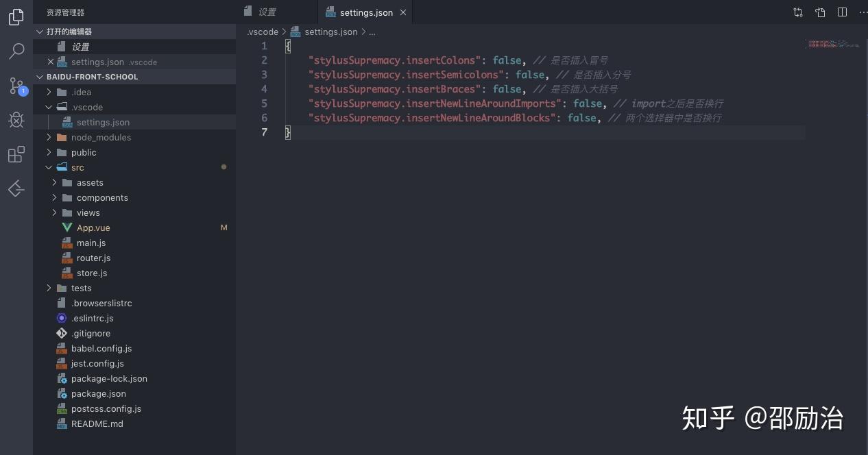Click the modified dot indicator on src folder

click(224, 167)
